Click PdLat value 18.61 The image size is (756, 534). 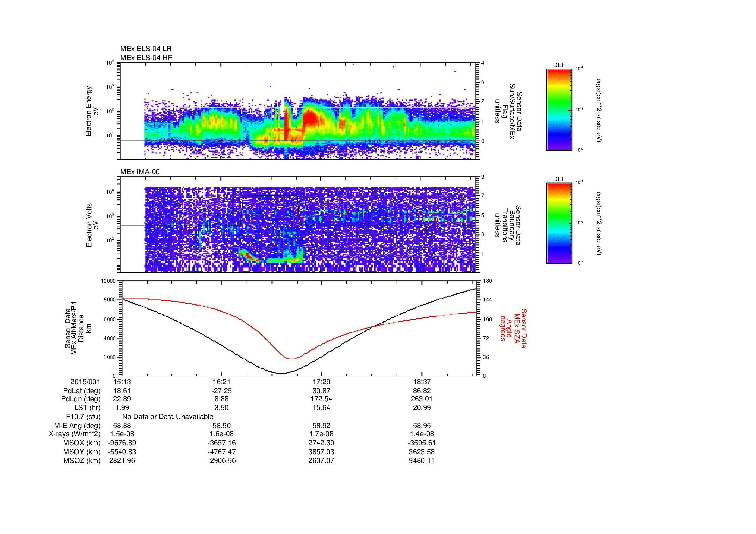click(122, 391)
